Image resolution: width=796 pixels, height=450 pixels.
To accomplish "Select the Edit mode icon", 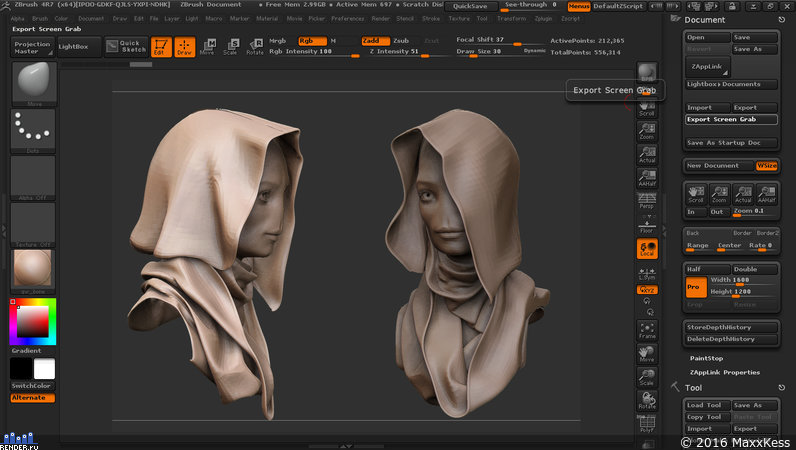I will coord(161,47).
